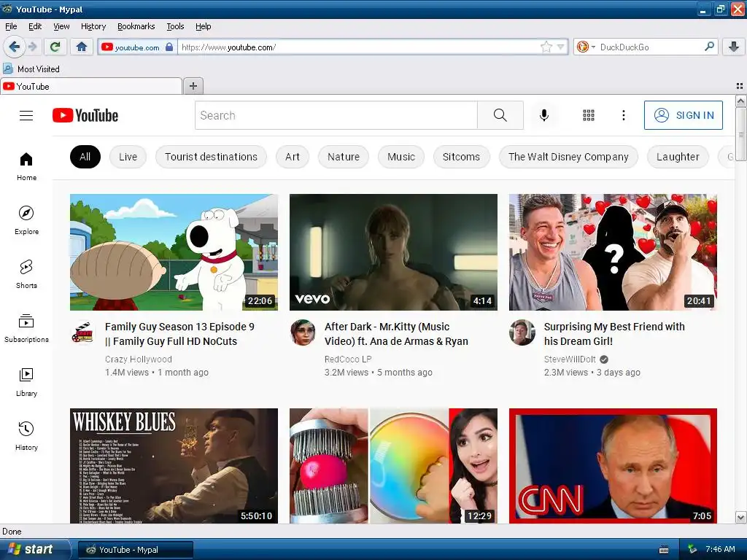Go to Home in the sidebar
The height and width of the screenshot is (560, 747).
[26, 166]
